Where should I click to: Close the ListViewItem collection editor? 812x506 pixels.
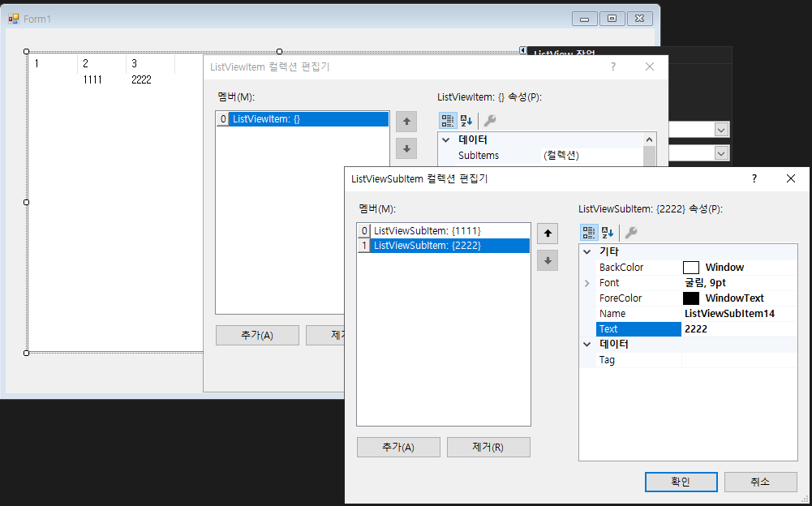point(650,66)
